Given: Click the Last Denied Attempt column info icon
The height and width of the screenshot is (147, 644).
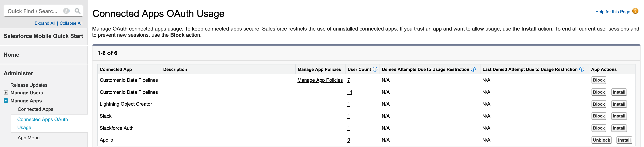Looking at the screenshot, I should [x=581, y=69].
